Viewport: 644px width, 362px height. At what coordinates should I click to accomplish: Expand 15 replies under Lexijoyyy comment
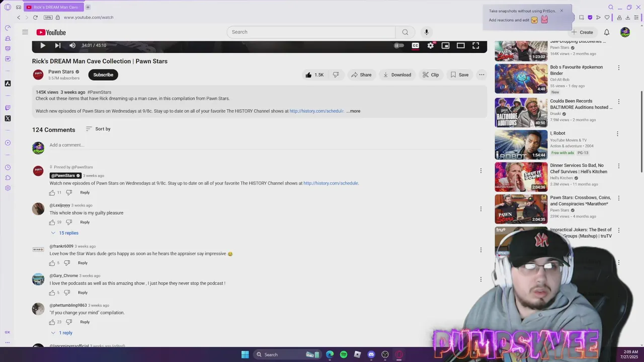click(65, 233)
